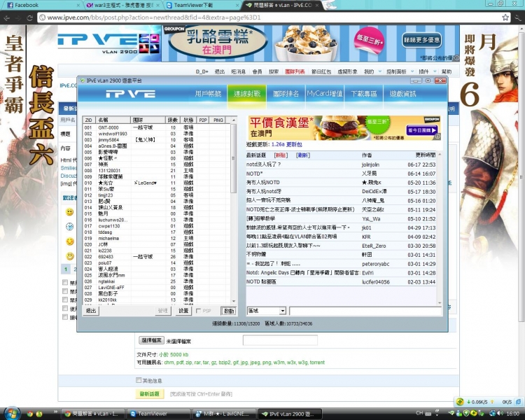The image size is (525, 420).
Task: Select the user row windwolf1993
Action: click(x=156, y=134)
